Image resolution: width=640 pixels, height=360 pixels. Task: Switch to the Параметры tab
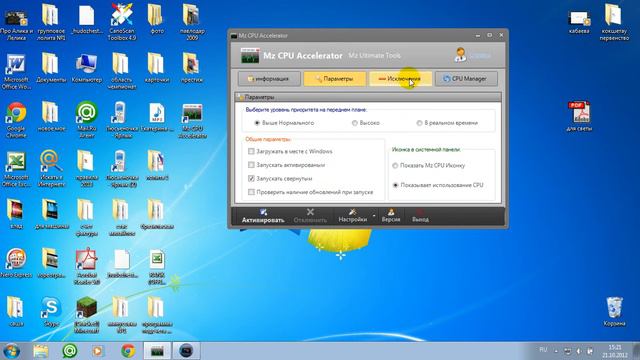click(x=334, y=79)
